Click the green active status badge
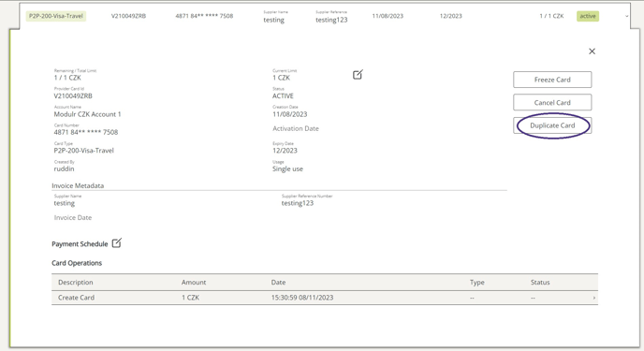Image resolution: width=644 pixels, height=351 pixels. point(588,16)
